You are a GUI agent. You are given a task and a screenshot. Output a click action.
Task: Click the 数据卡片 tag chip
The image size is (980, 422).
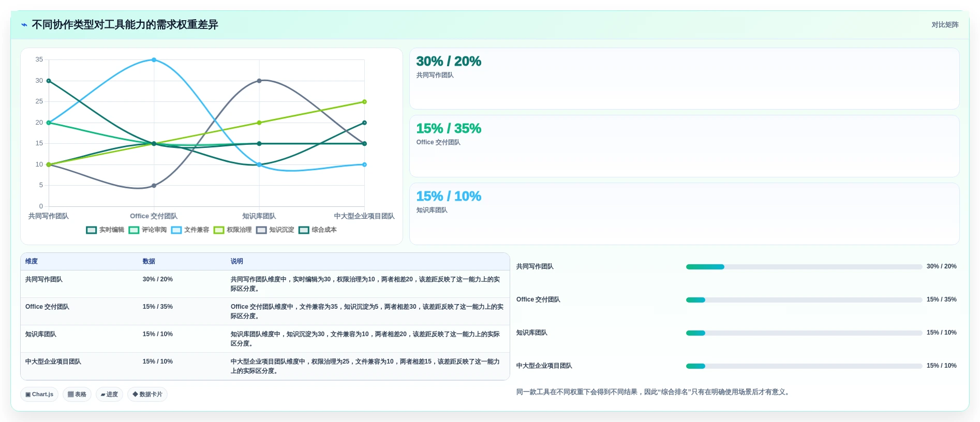tap(147, 395)
